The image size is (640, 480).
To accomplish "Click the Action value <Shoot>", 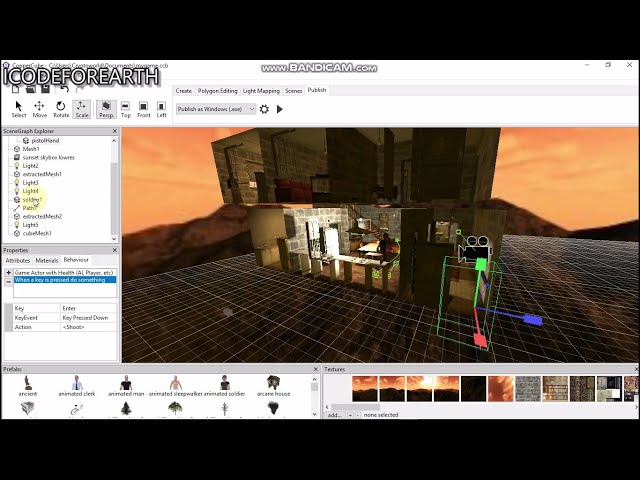I will (89, 327).
